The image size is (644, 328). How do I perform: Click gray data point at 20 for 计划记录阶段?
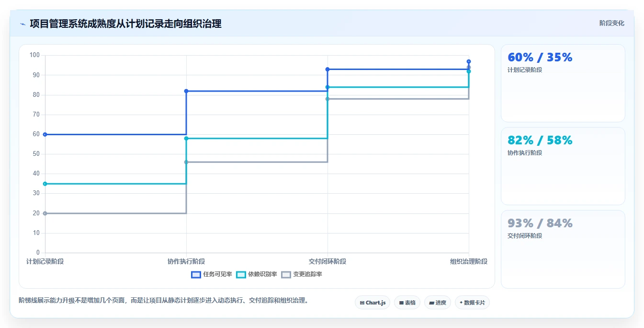click(45, 213)
